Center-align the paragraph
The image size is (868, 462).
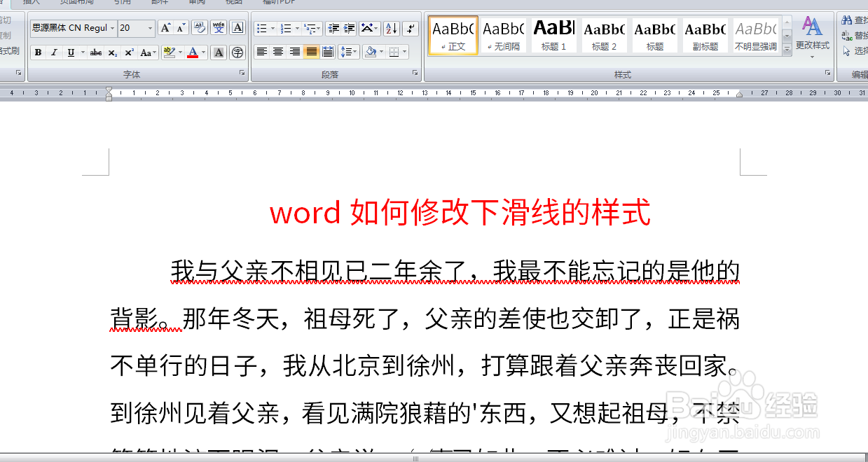[x=278, y=52]
